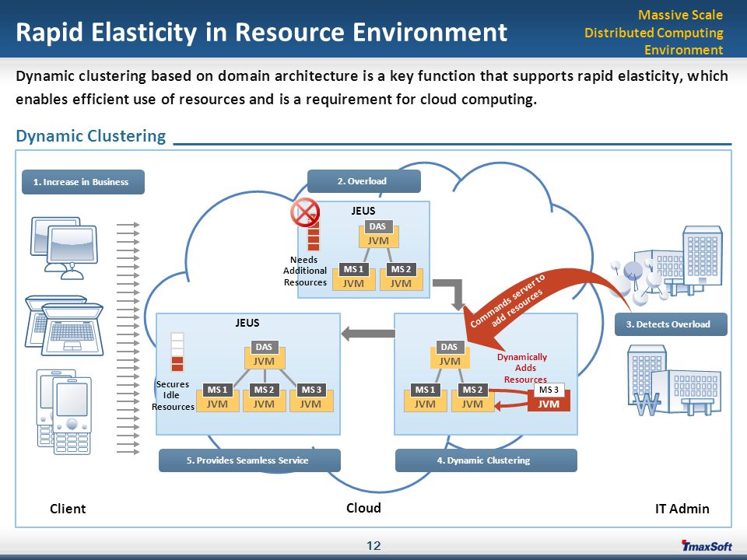This screenshot has height=560, width=747.
Task: Click the red JVM box under MS 3
Action: (x=549, y=404)
